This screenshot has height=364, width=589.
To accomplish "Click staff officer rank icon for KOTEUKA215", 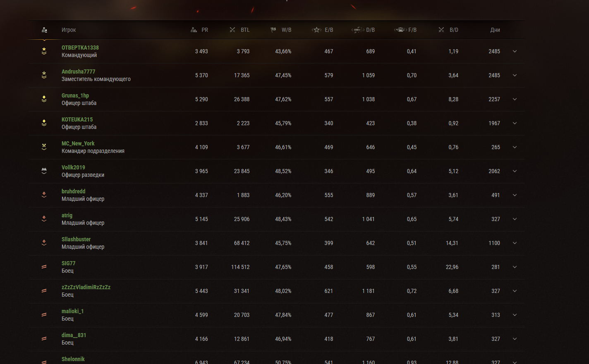I will point(44,123).
